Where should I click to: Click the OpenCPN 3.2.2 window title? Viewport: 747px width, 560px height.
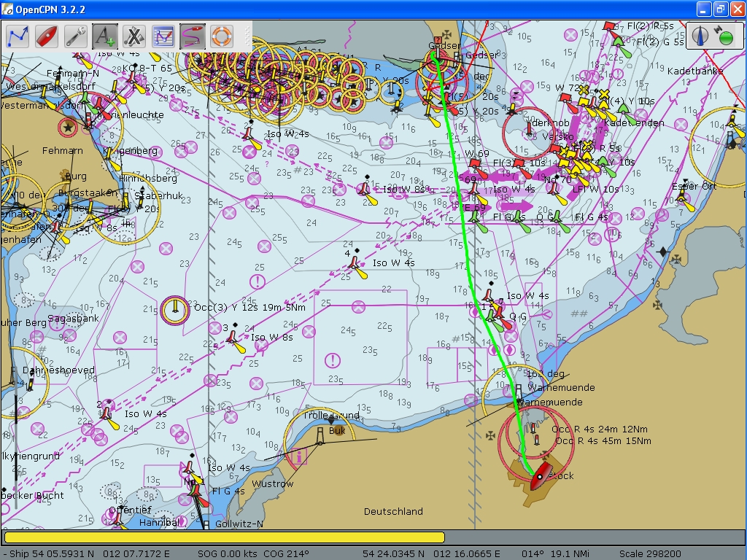click(x=50, y=9)
